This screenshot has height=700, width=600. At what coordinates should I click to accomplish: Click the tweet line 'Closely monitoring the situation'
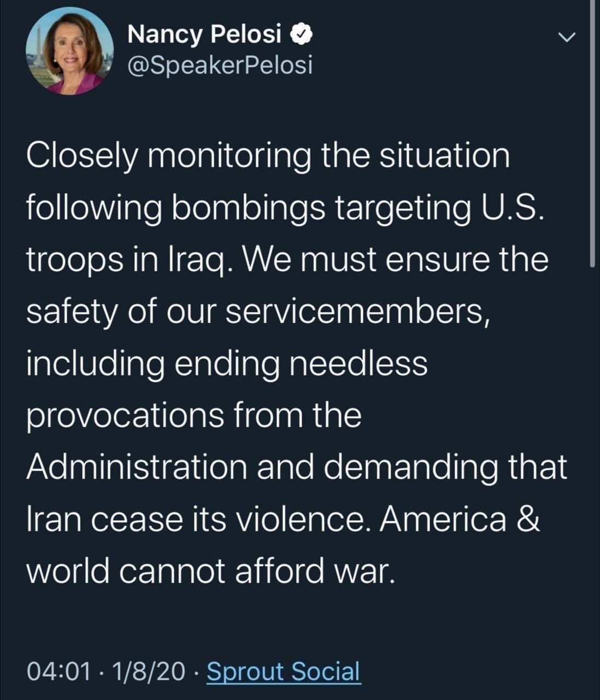pyautogui.click(x=268, y=156)
